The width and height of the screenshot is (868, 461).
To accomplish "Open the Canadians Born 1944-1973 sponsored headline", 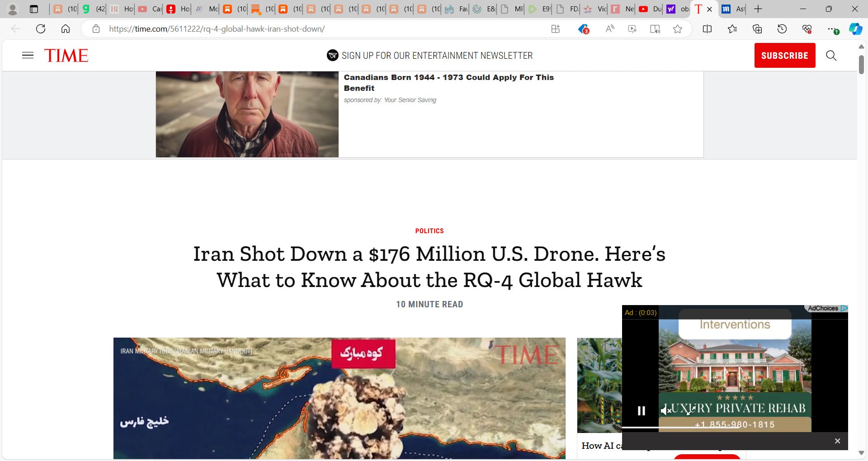I will click(448, 83).
